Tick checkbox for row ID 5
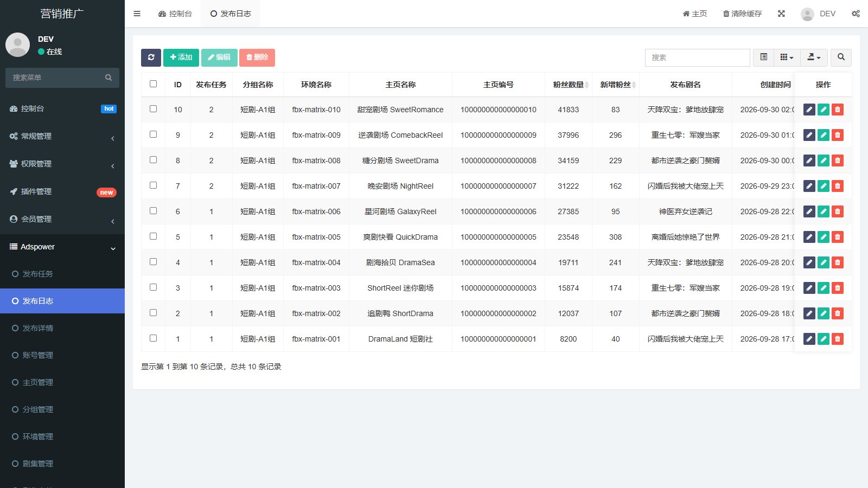Screen dimensions: 868x488 (153, 236)
